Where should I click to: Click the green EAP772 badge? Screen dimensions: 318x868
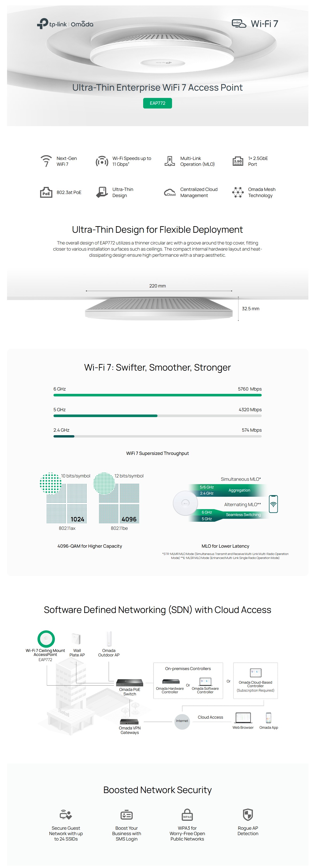[157, 103]
